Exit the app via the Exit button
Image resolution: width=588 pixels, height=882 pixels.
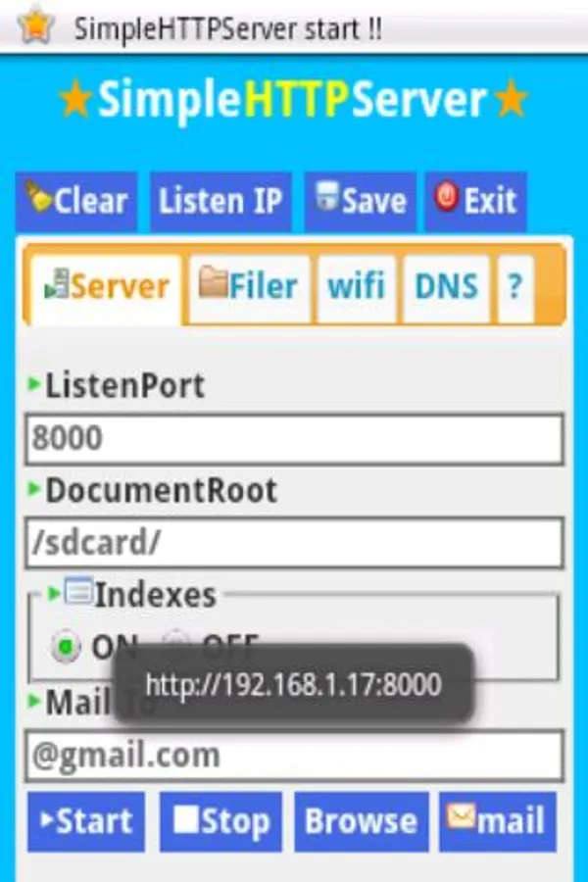pos(476,201)
